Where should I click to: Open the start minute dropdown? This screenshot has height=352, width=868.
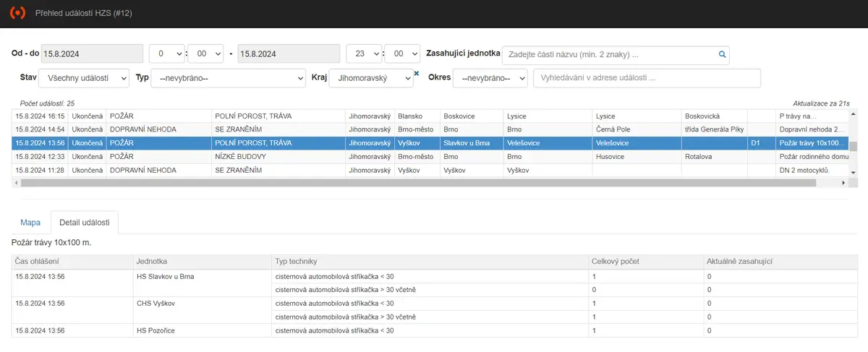205,54
